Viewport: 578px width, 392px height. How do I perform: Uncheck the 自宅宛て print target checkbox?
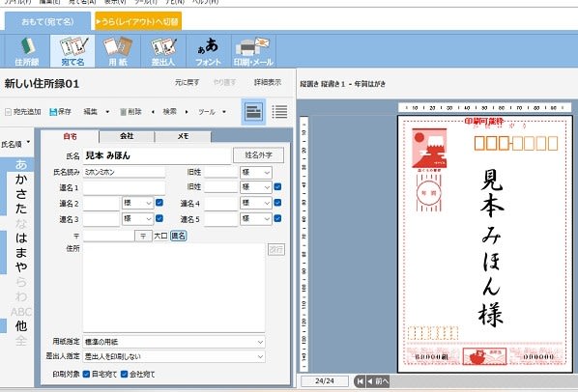pyautogui.click(x=86, y=374)
